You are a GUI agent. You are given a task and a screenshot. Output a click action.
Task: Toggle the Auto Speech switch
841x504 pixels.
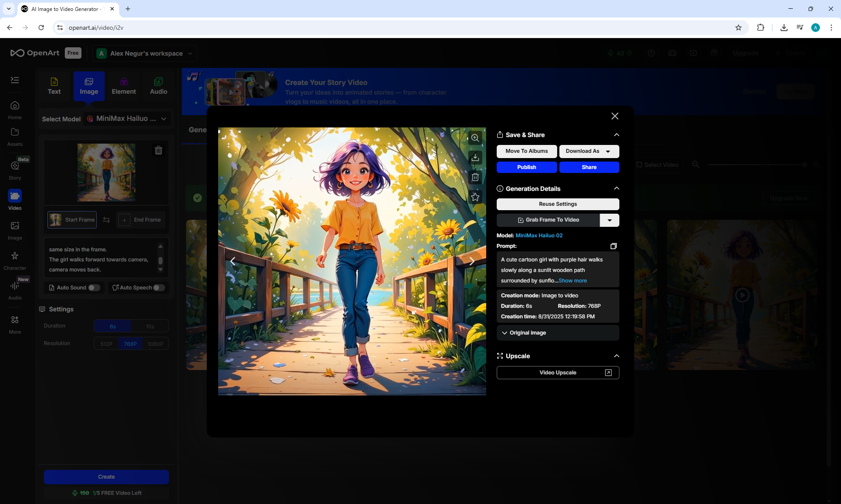(x=159, y=288)
